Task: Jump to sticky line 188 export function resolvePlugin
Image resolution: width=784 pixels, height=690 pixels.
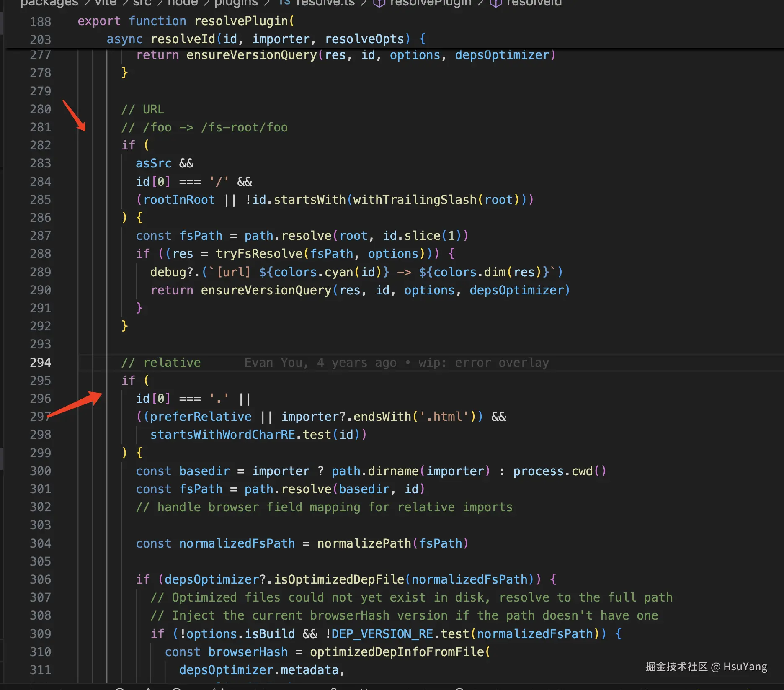Action: pyautogui.click(x=186, y=21)
